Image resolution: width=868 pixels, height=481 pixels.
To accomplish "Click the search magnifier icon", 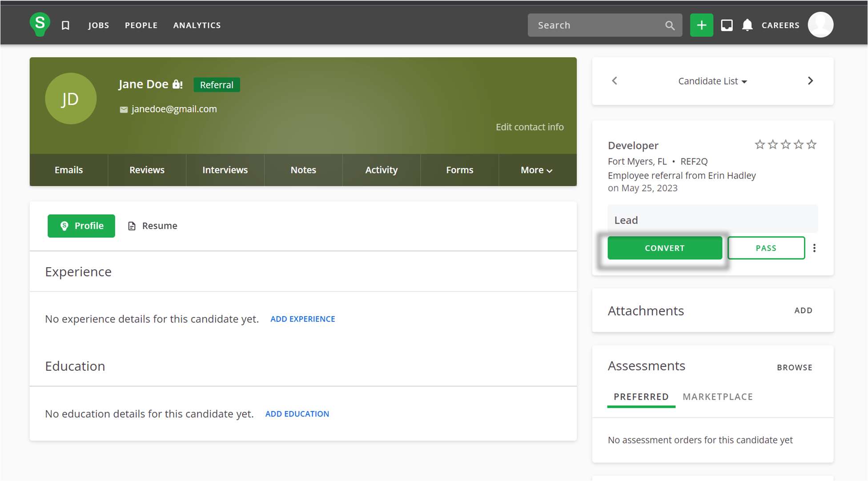I will coord(670,25).
